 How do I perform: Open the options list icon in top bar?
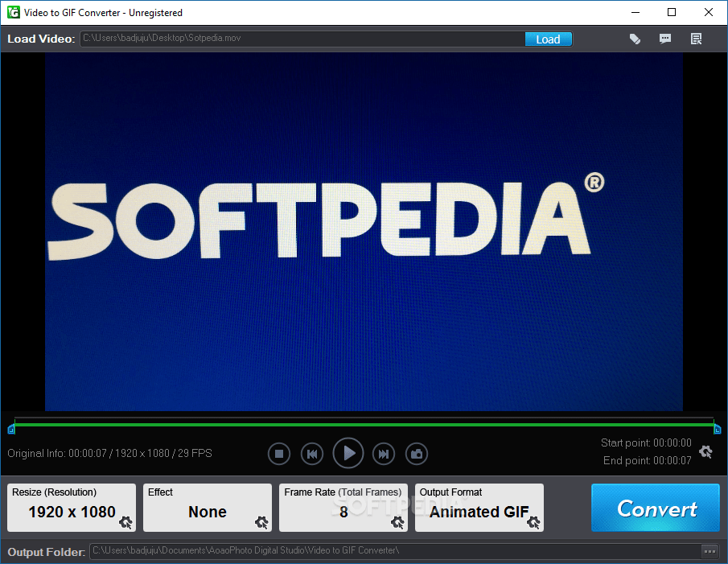tap(696, 39)
